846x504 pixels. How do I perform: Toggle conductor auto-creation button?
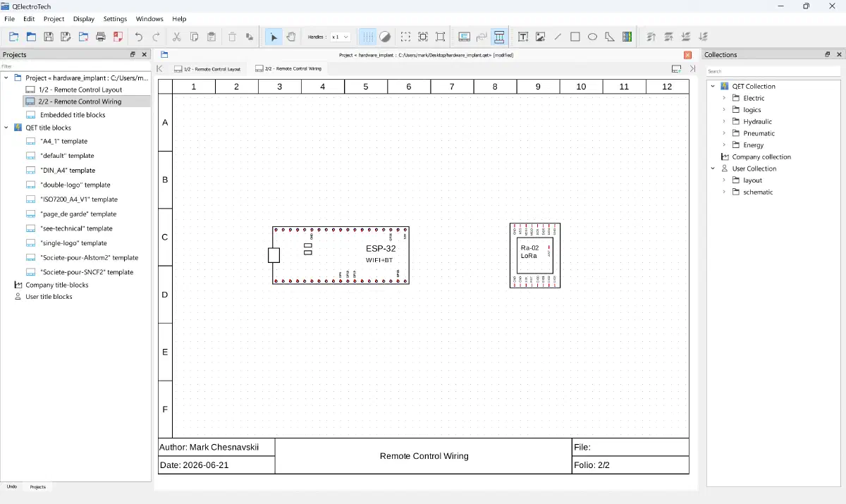point(499,37)
